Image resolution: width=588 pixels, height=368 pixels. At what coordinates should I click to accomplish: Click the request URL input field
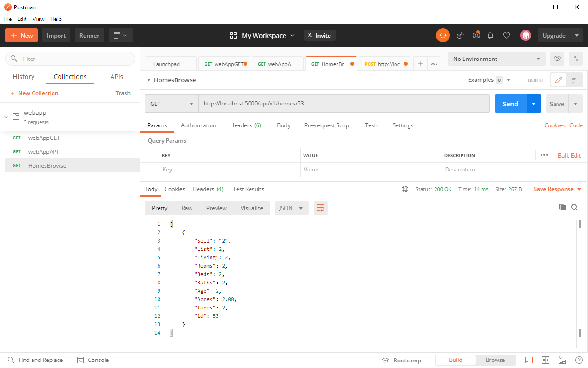(344, 104)
